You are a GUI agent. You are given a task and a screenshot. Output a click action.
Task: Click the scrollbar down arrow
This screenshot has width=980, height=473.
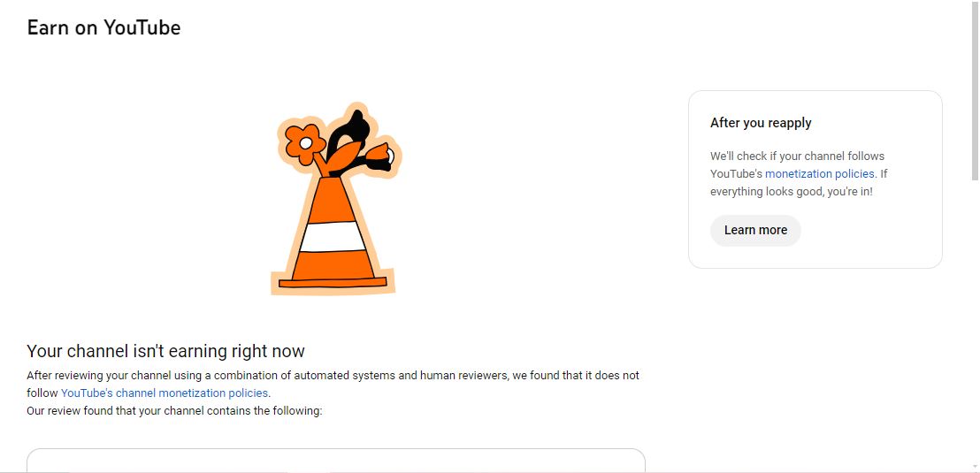[x=975, y=466]
